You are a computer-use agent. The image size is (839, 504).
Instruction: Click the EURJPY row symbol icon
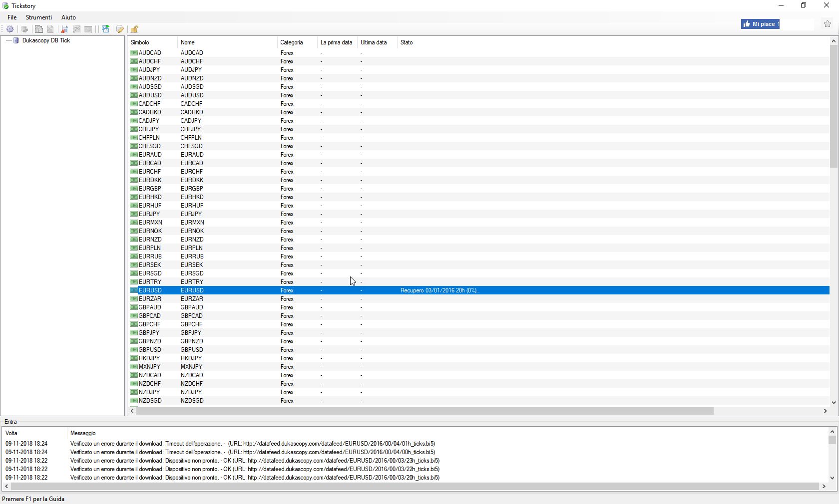pos(133,214)
